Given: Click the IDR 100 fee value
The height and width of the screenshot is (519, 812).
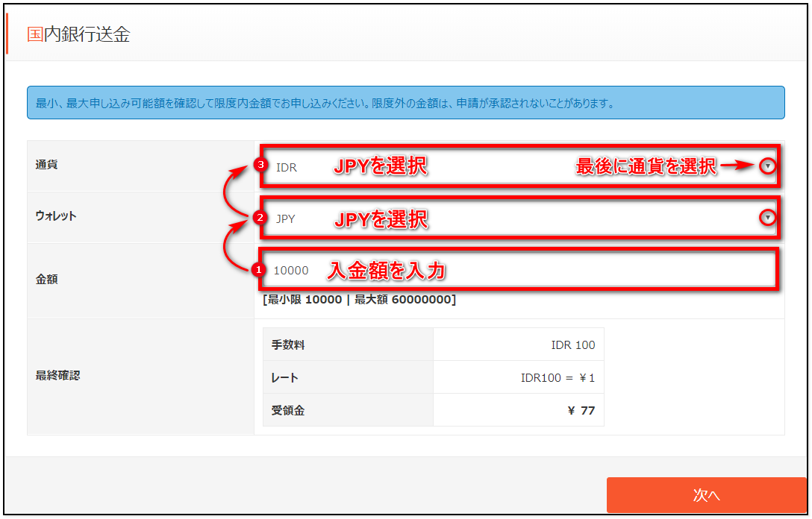Looking at the screenshot, I should point(572,345).
